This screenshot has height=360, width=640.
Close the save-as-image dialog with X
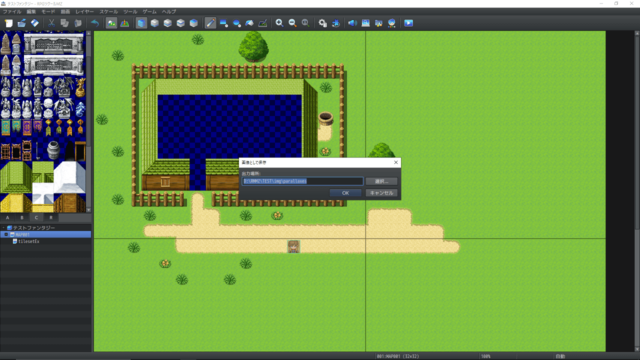[396, 162]
